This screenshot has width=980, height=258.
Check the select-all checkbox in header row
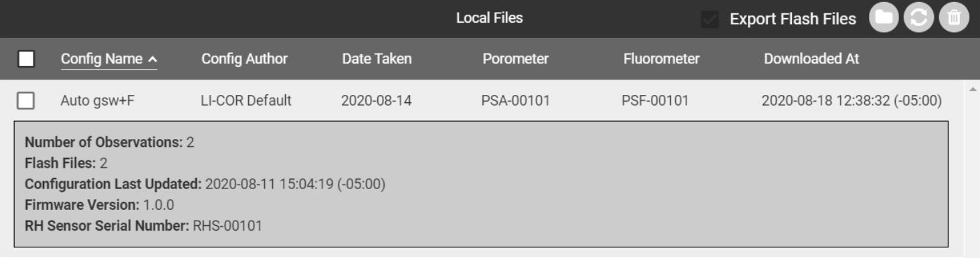(x=26, y=59)
